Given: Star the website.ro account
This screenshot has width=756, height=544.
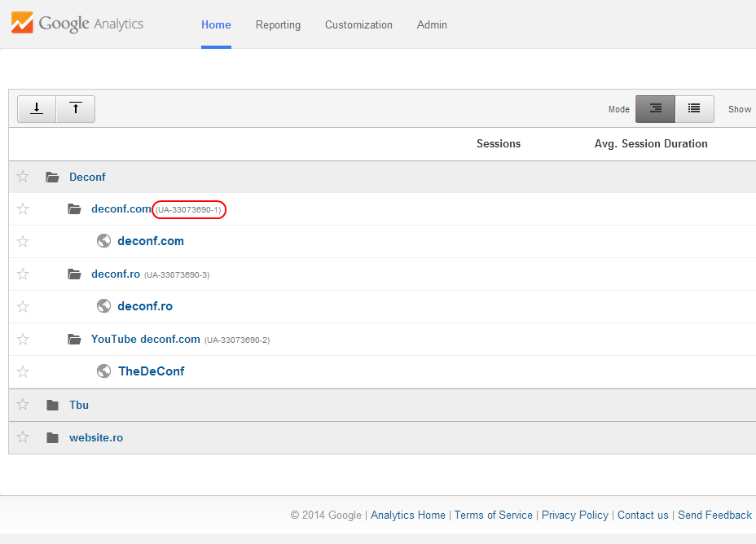Looking at the screenshot, I should [x=23, y=437].
